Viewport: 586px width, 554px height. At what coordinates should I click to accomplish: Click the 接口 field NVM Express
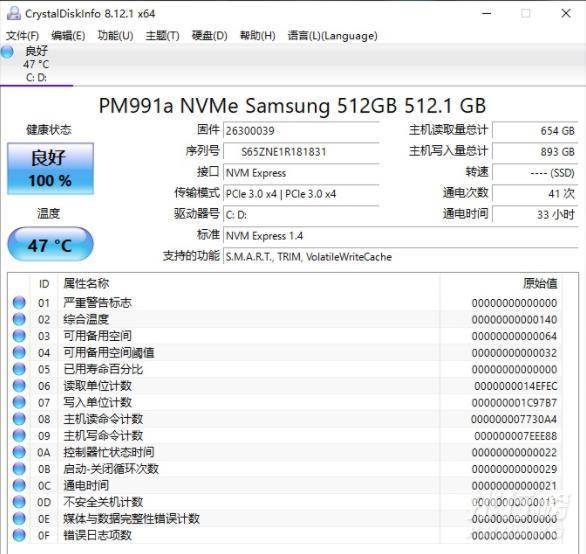click(301, 173)
